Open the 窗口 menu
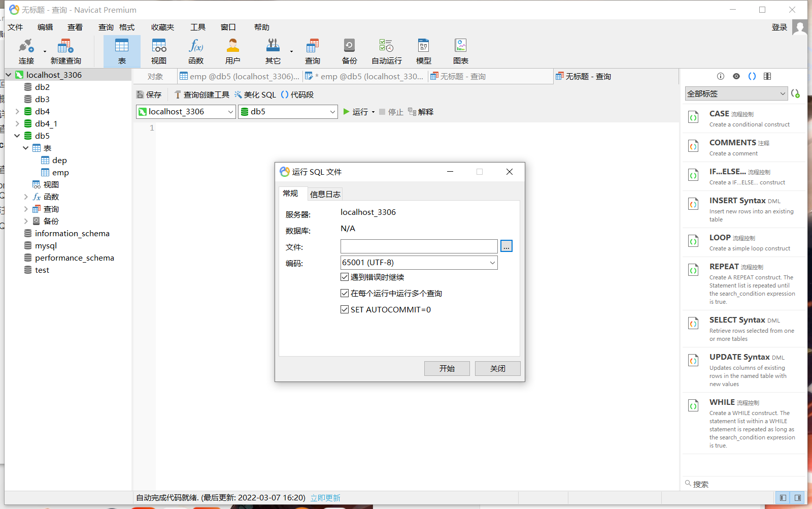This screenshot has height=509, width=812. pos(228,27)
